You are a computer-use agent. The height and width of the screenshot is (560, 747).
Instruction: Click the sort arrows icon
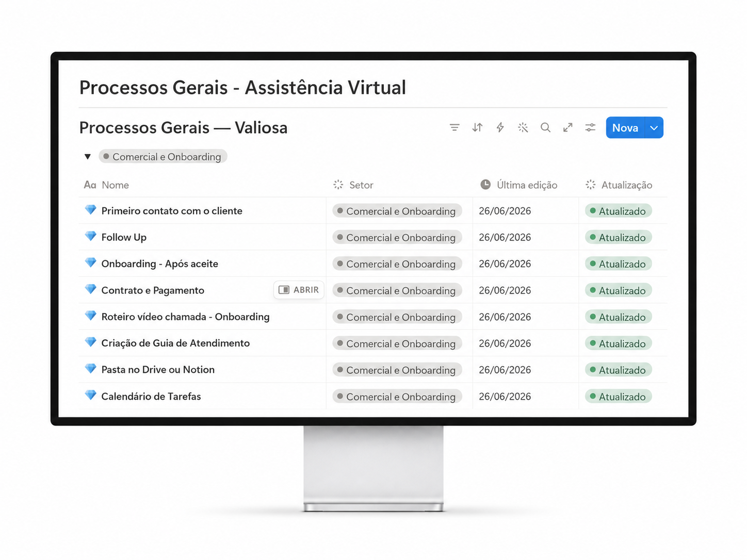tap(477, 127)
